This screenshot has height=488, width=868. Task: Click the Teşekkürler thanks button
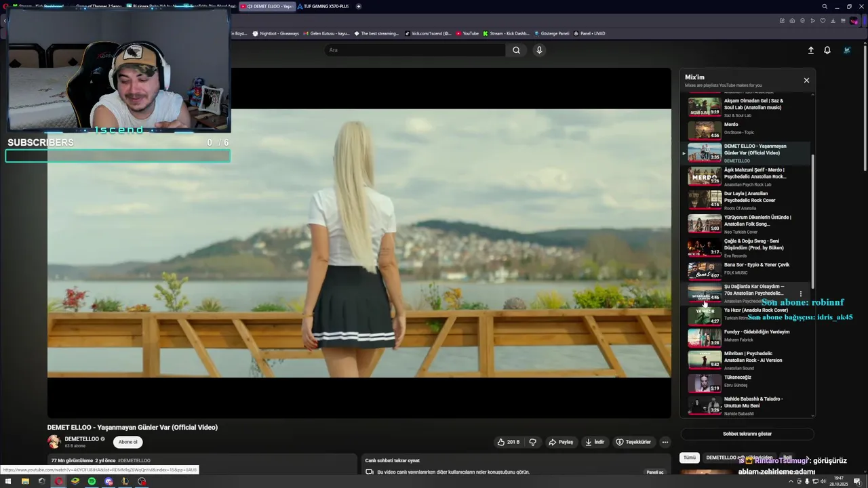click(633, 442)
